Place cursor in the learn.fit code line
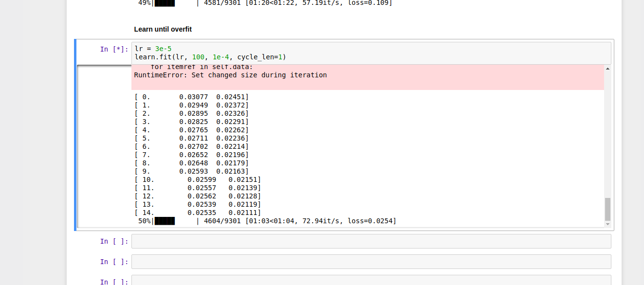Viewport: 644px width, 285px height. click(x=210, y=57)
